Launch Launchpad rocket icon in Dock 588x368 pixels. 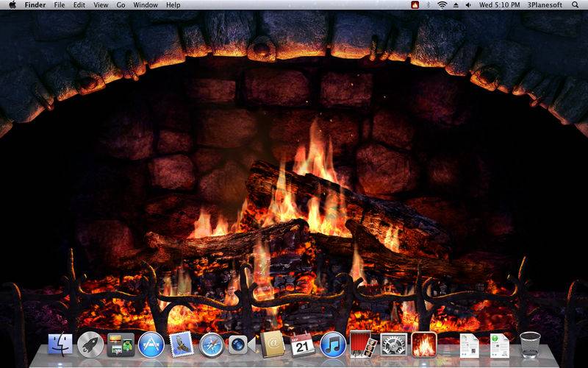click(90, 344)
